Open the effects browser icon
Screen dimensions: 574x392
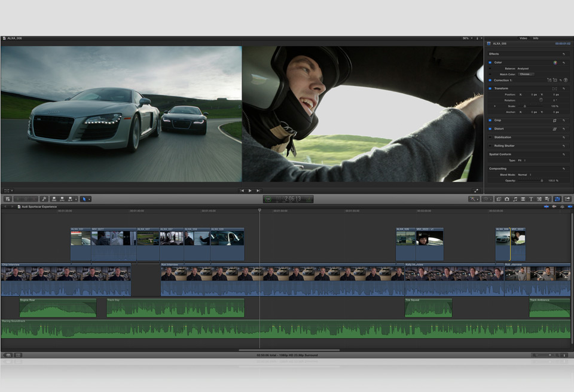point(498,199)
